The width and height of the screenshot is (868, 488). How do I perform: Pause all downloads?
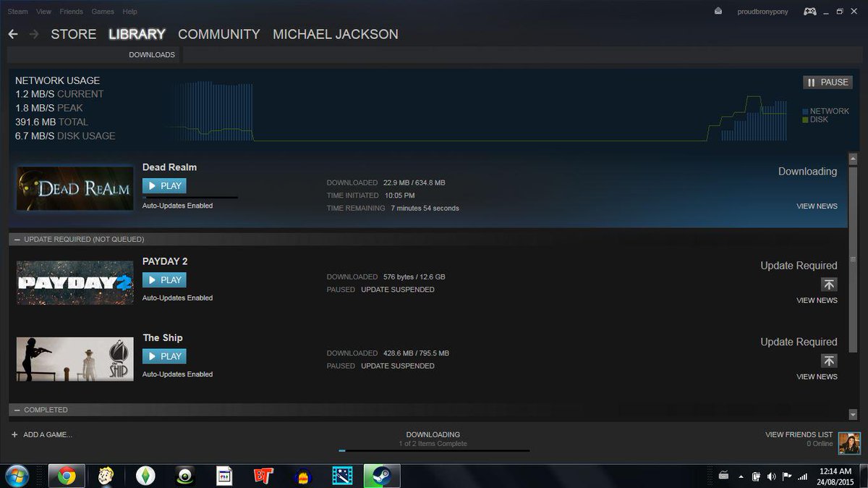(827, 83)
